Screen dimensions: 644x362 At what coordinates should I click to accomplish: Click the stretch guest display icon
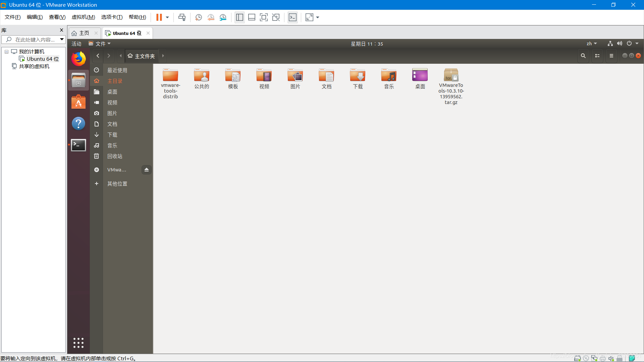(309, 17)
